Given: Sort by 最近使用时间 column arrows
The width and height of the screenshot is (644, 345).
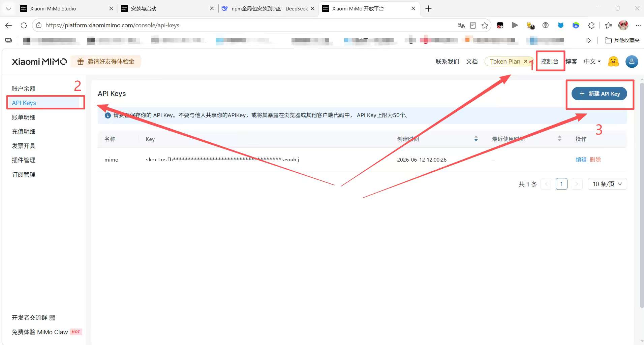Looking at the screenshot, I should pyautogui.click(x=559, y=139).
